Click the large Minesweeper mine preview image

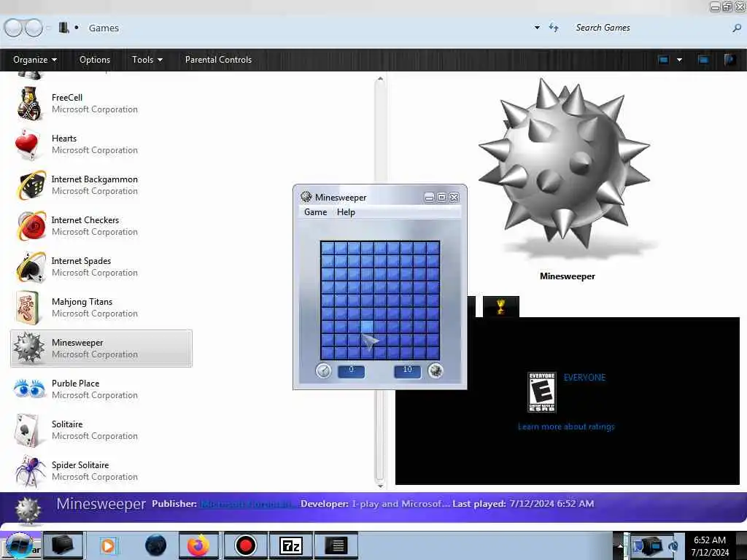565,164
